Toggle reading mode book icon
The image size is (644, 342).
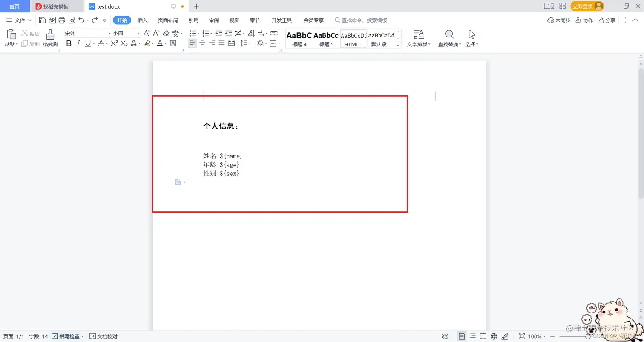pyautogui.click(x=483, y=336)
